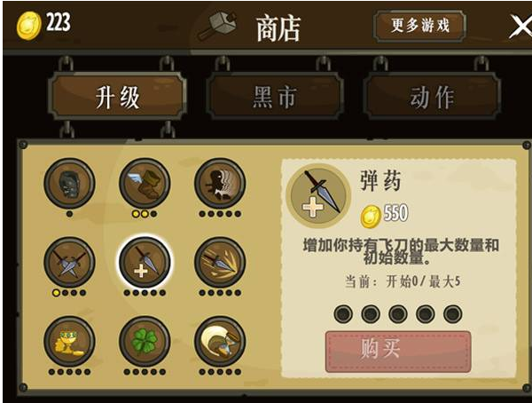Close the shop with the X
Screen dimensions: 532x403
click(x=520, y=26)
